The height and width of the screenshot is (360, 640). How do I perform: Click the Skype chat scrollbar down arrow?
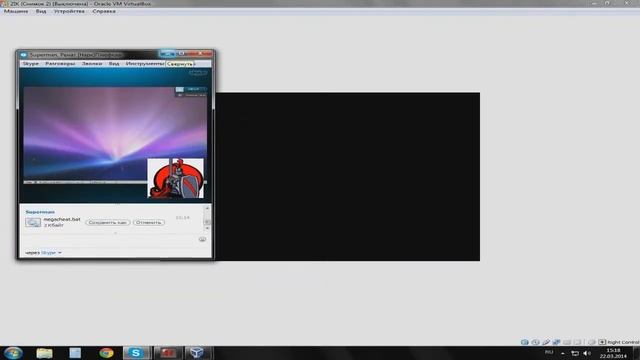tap(207, 229)
